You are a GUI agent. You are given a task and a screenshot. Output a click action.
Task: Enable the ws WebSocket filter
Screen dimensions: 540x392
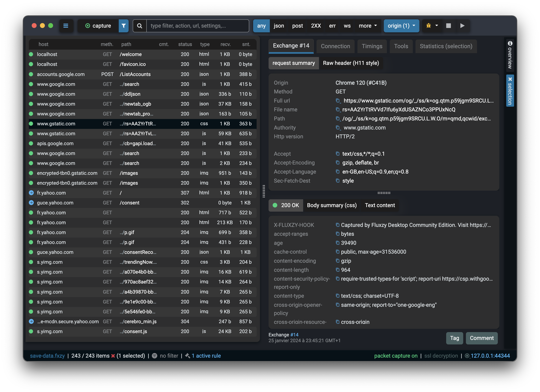click(x=347, y=26)
